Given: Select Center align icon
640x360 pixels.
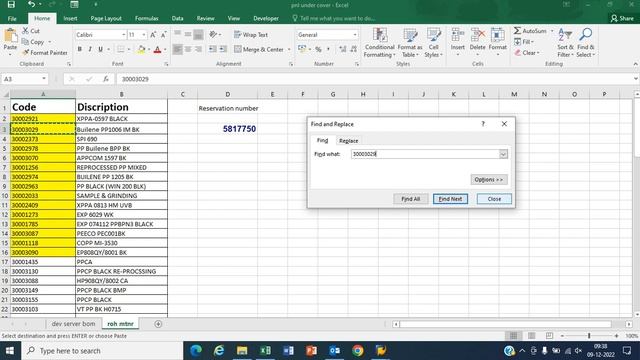Looking at the screenshot, I should [x=188, y=49].
